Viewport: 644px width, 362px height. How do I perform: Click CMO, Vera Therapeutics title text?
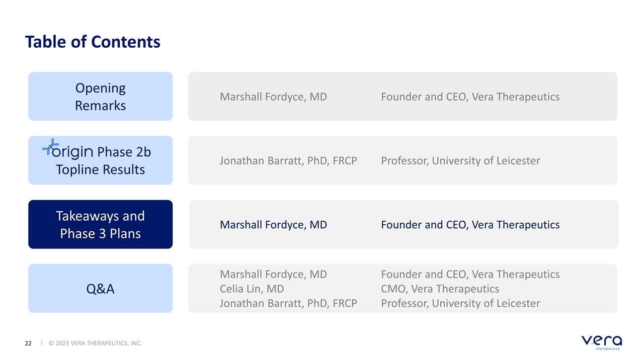point(440,289)
